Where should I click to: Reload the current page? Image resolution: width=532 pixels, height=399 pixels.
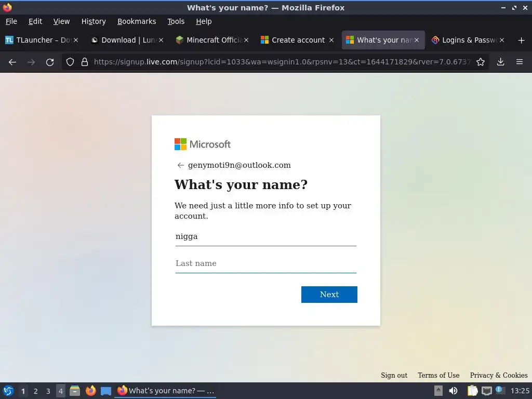pyautogui.click(x=50, y=62)
